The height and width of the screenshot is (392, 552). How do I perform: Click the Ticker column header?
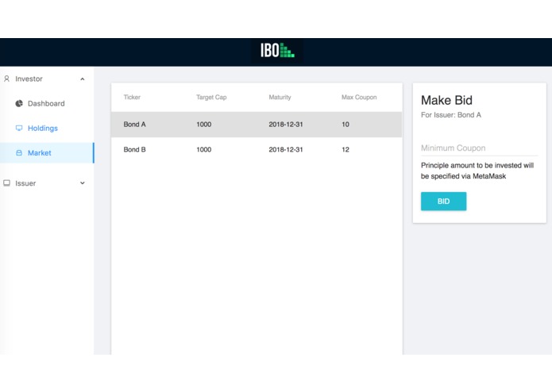(132, 97)
